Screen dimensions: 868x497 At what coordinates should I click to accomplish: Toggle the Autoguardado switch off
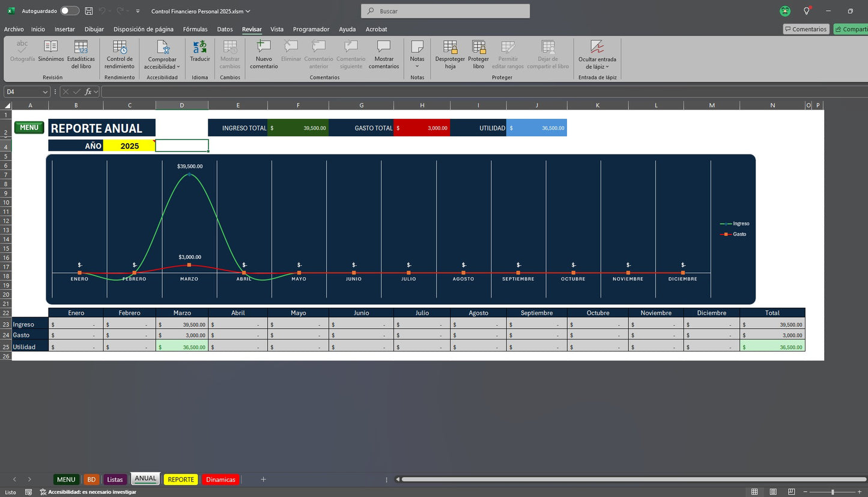coord(68,10)
